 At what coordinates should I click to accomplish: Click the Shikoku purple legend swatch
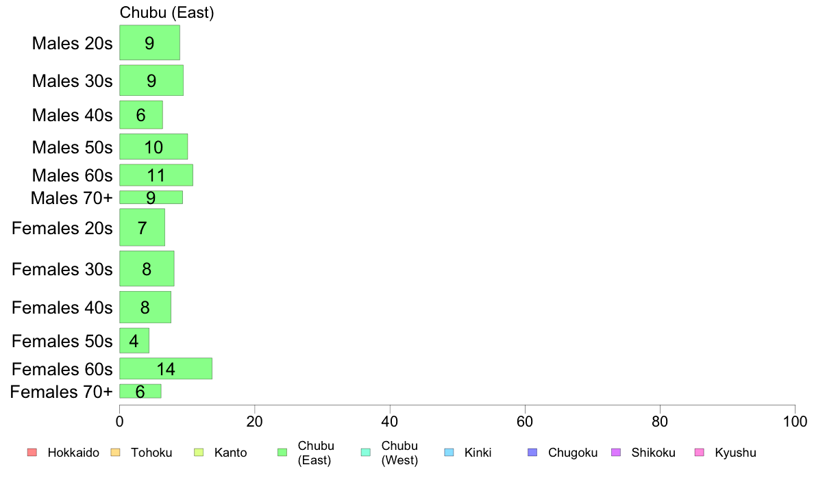[x=616, y=453]
